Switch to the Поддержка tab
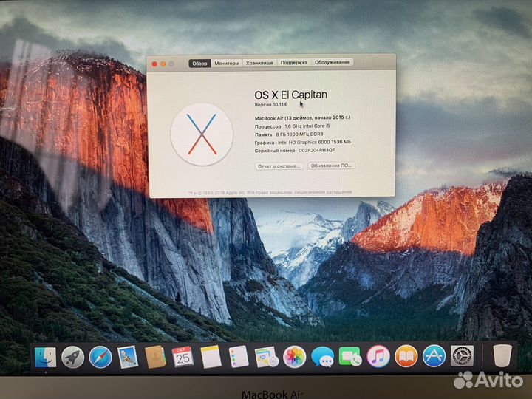The height and width of the screenshot is (399, 532). tap(294, 62)
